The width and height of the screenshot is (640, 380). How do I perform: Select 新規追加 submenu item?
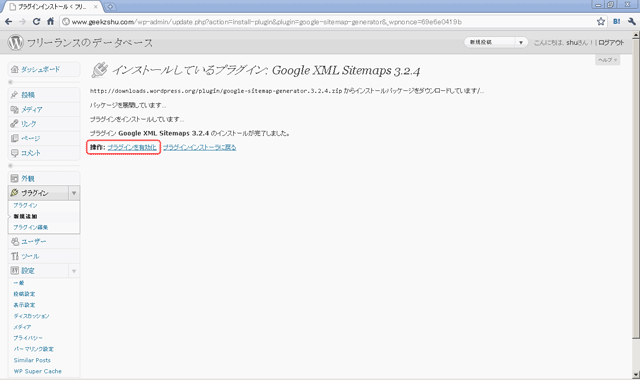point(25,216)
